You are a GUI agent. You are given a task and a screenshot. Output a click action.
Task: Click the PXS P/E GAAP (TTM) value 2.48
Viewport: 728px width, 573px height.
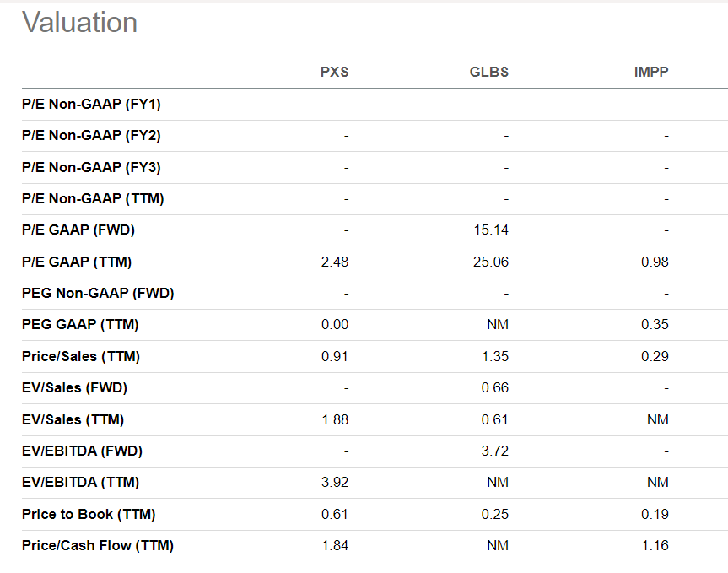click(335, 262)
